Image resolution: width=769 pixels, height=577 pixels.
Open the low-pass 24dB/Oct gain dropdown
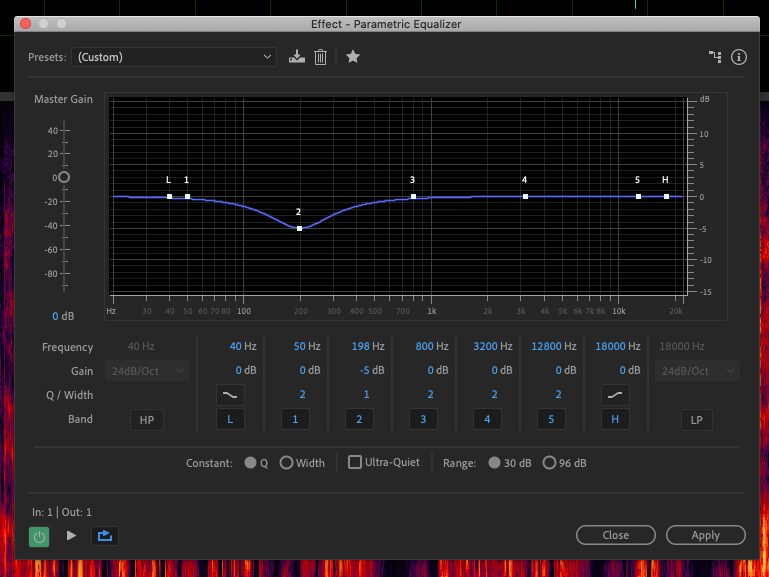click(697, 371)
